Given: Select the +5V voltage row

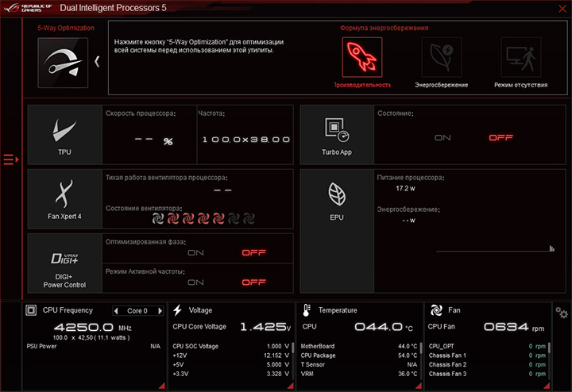Looking at the screenshot, I should pyautogui.click(x=231, y=364).
